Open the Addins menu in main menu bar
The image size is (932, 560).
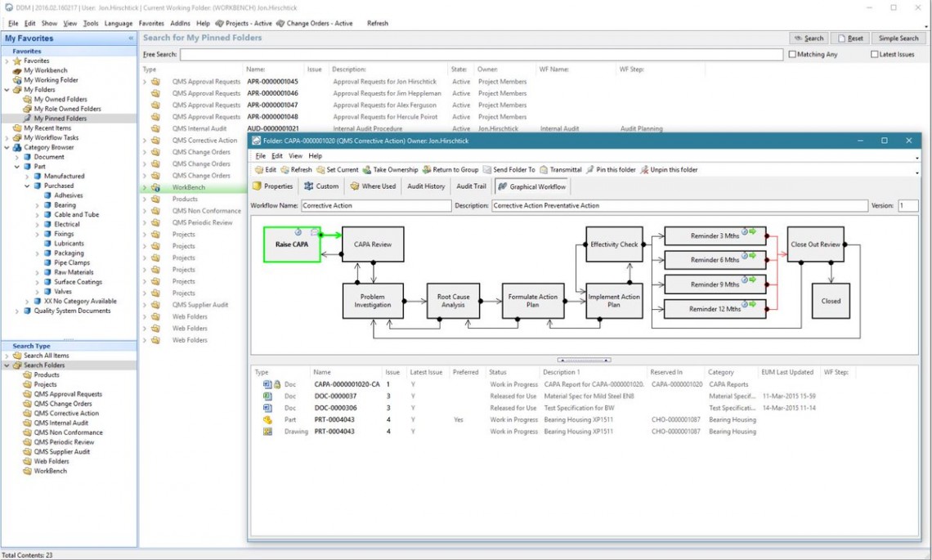tap(180, 24)
